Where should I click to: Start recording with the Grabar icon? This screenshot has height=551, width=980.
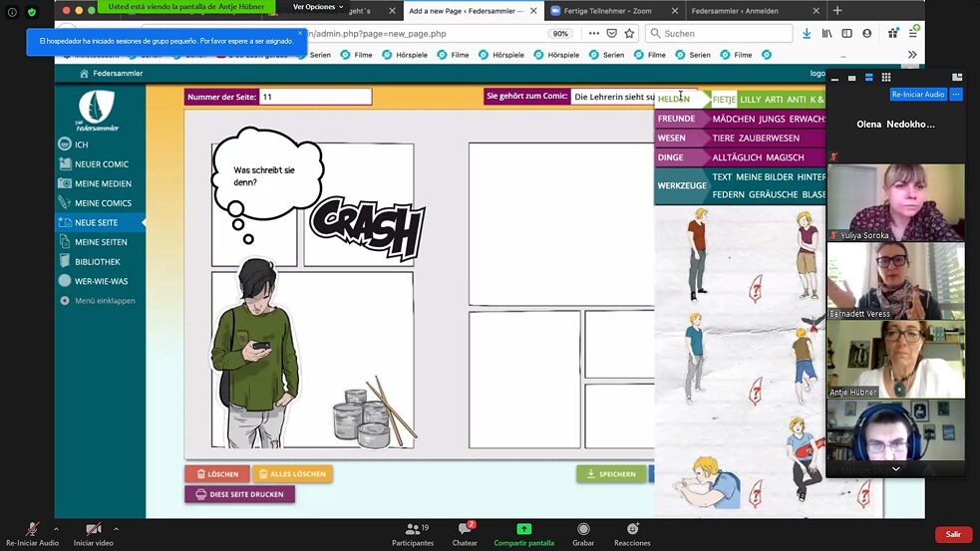[x=583, y=529]
